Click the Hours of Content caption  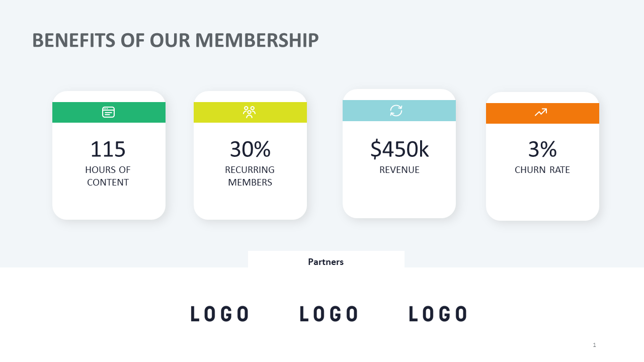tap(108, 176)
